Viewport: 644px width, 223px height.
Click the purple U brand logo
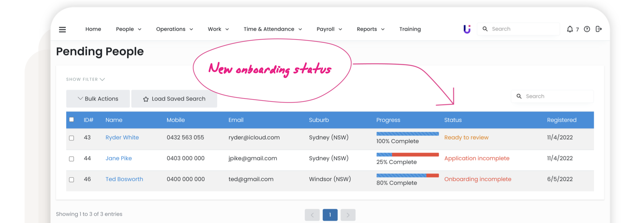click(x=467, y=29)
